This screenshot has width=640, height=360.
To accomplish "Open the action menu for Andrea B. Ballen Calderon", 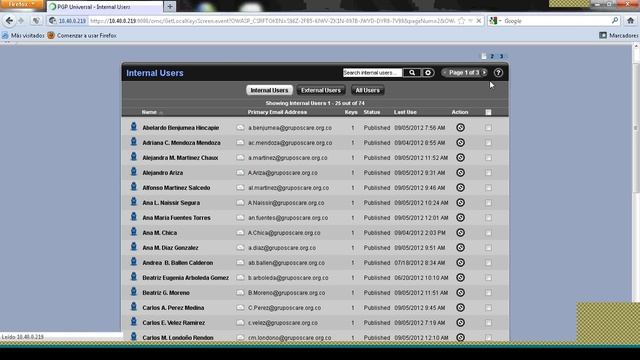I will pos(460,262).
